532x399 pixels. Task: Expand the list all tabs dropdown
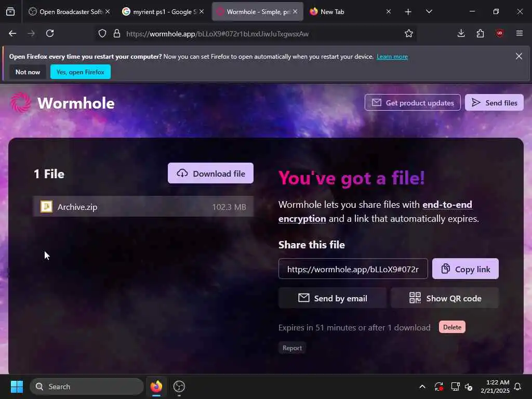[429, 12]
